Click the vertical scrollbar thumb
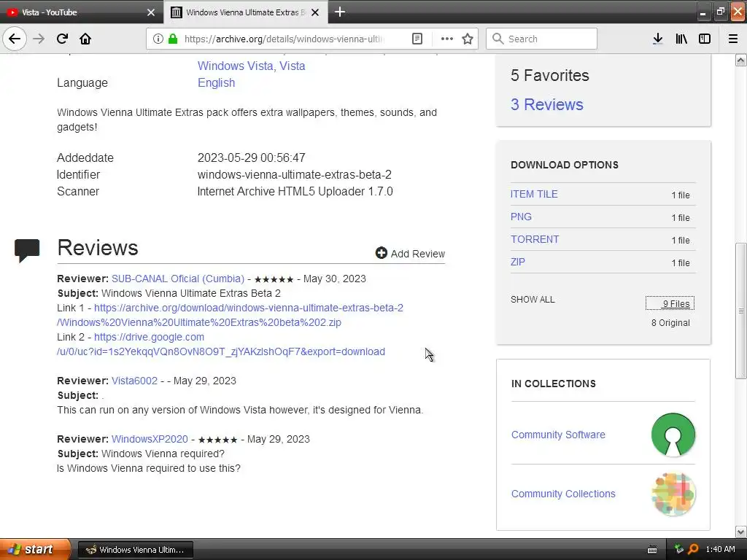Viewport: 747px width, 560px height. pyautogui.click(x=740, y=311)
